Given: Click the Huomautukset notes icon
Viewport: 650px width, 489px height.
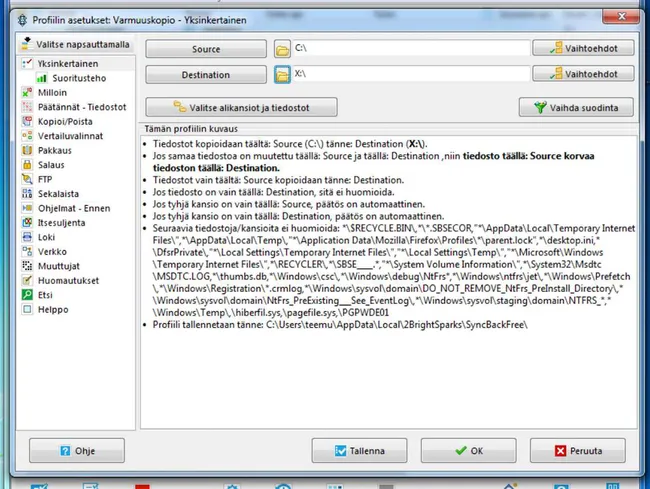Looking at the screenshot, I should pyautogui.click(x=27, y=281).
